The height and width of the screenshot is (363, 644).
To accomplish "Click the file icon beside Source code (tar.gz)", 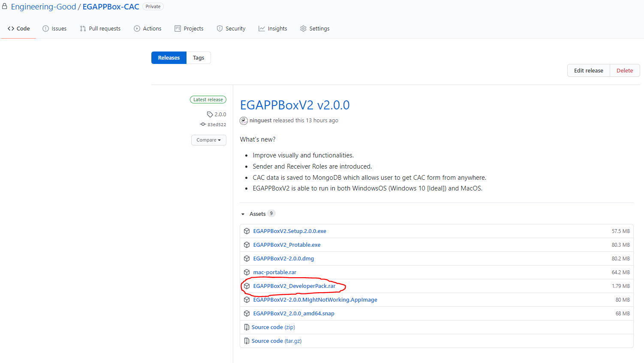I will (x=247, y=341).
